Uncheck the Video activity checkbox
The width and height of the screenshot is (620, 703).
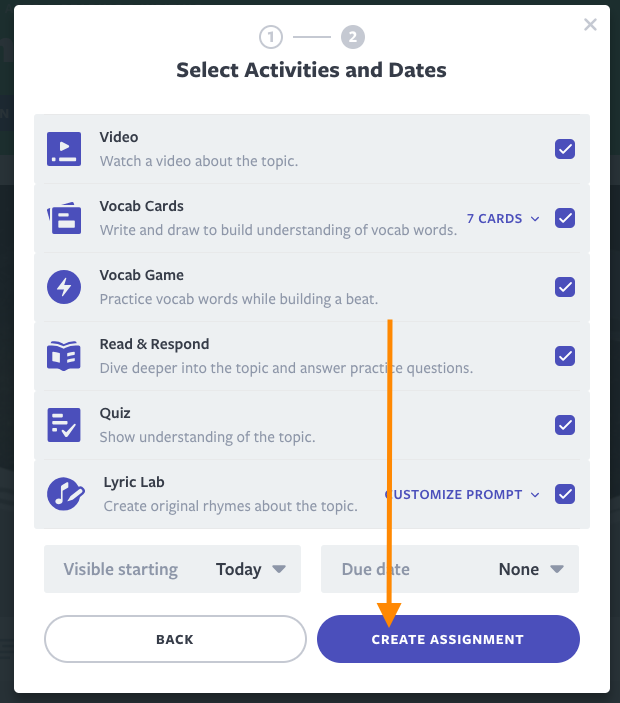click(x=565, y=149)
